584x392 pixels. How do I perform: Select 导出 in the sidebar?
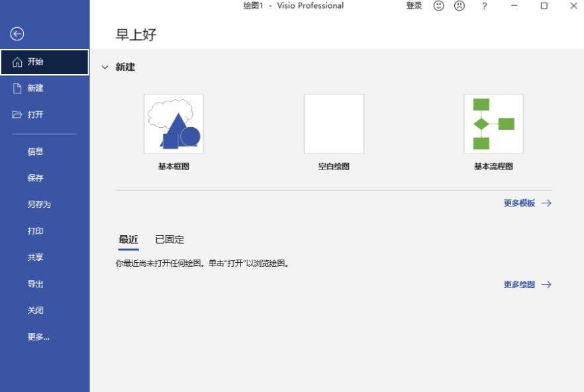45,284
